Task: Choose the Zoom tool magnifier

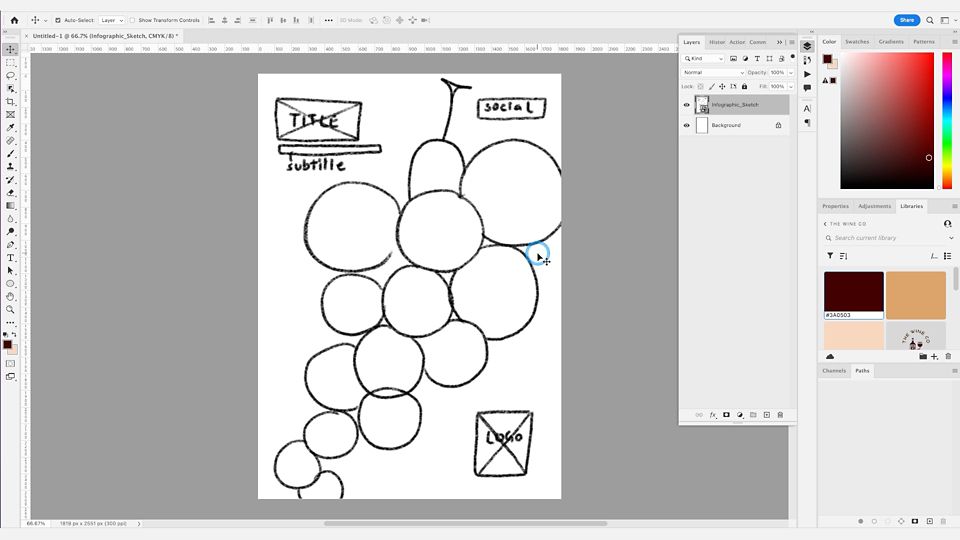Action: (x=10, y=309)
